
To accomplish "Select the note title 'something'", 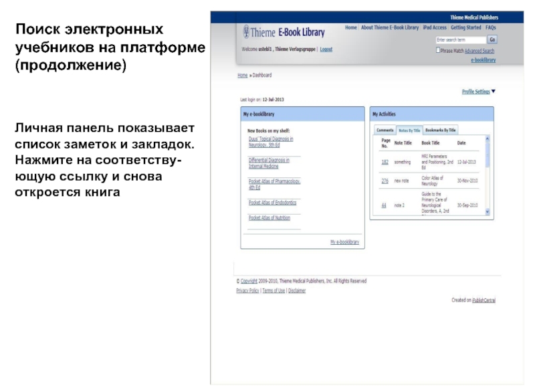I will [403, 162].
